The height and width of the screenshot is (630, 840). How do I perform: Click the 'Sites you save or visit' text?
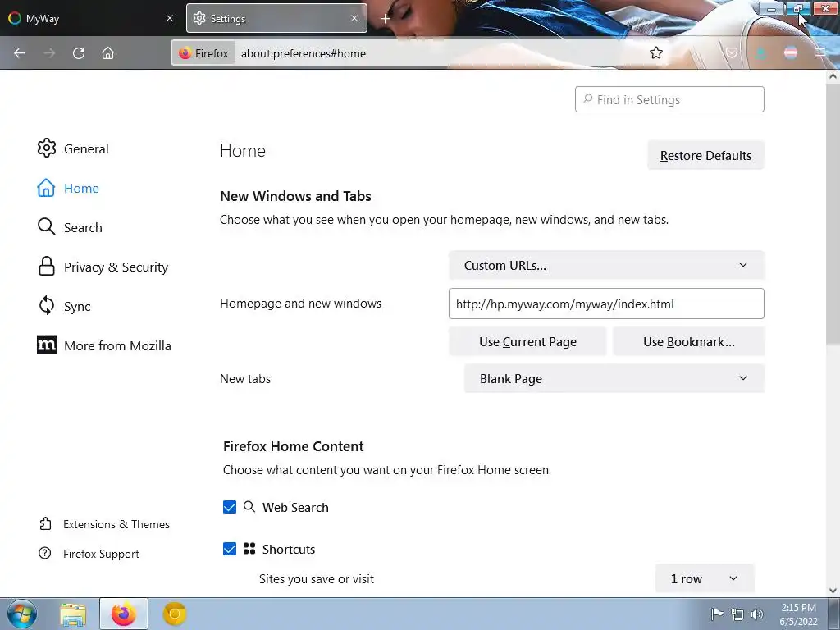point(317,578)
